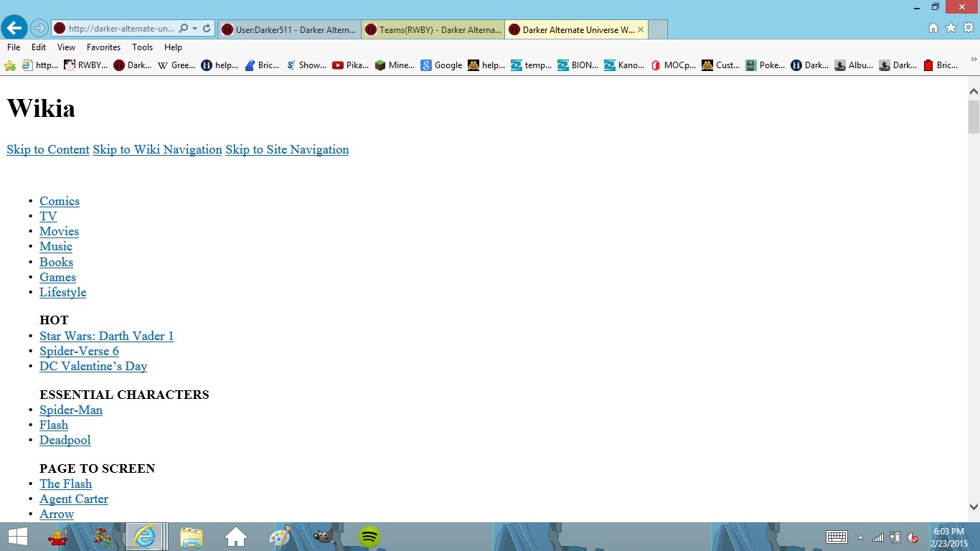
Task: Follow the Skip to Content link
Action: pos(47,149)
